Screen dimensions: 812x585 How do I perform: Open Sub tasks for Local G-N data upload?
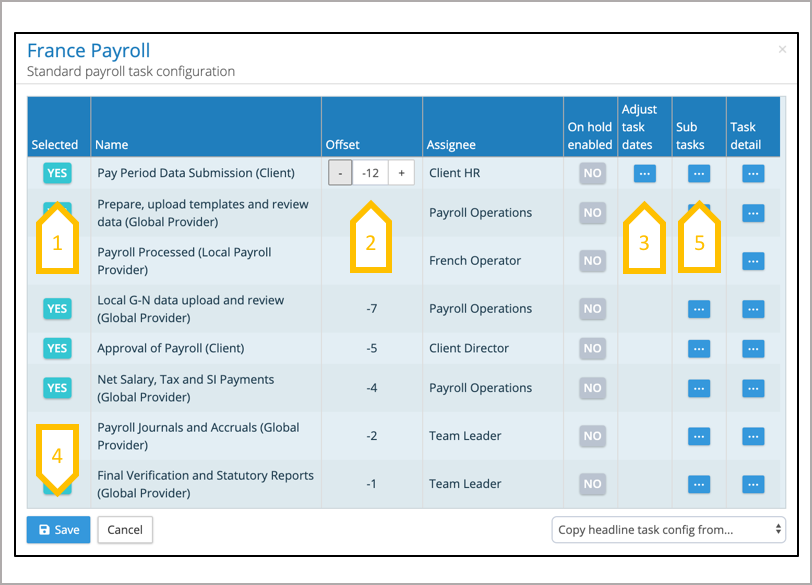699,309
